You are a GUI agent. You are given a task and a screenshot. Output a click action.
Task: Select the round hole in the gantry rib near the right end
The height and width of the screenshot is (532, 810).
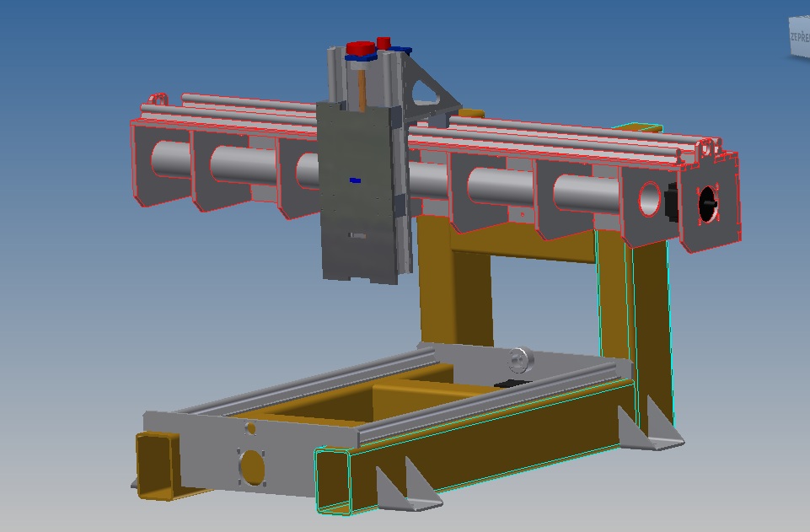(x=650, y=199)
